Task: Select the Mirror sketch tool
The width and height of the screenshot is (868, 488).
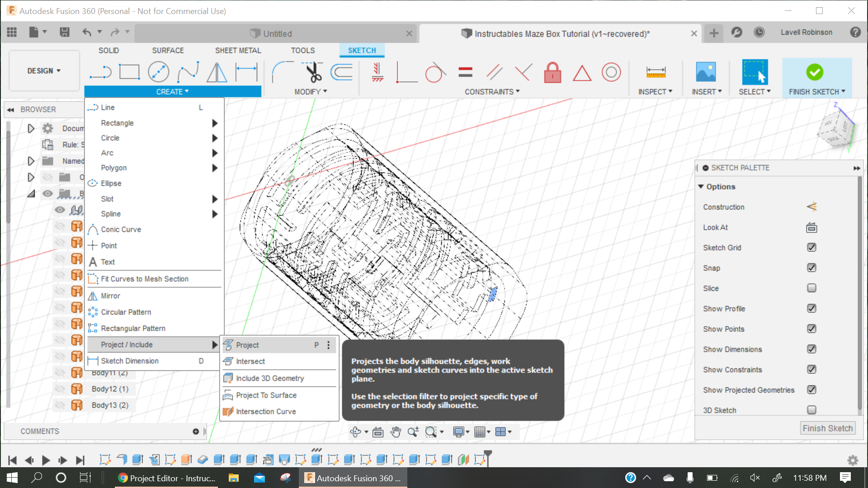Action: point(110,296)
